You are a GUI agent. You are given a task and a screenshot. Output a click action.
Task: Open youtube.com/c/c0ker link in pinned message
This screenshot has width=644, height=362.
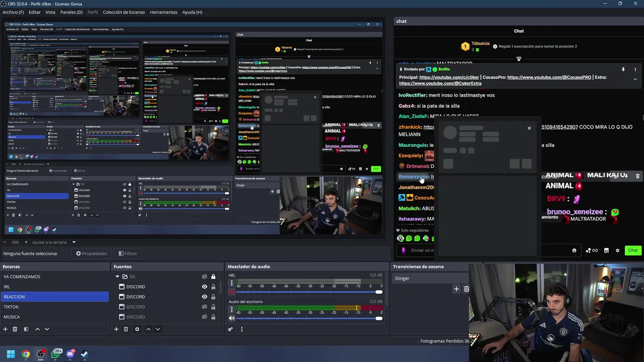[x=449, y=77]
